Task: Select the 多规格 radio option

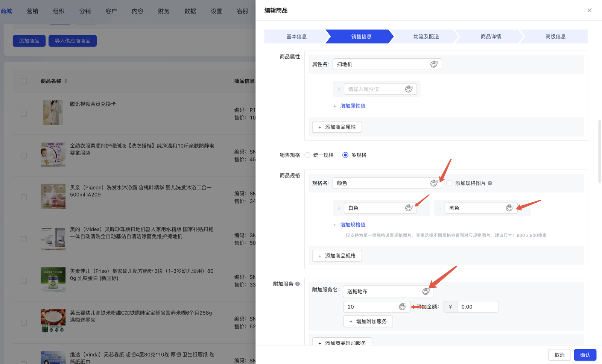Action: [345, 155]
